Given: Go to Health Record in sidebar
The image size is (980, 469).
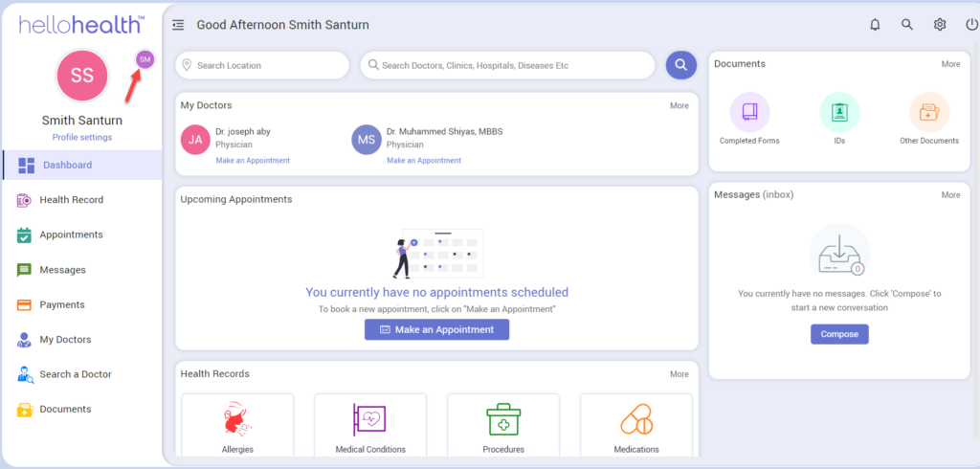Looking at the screenshot, I should pos(71,200).
